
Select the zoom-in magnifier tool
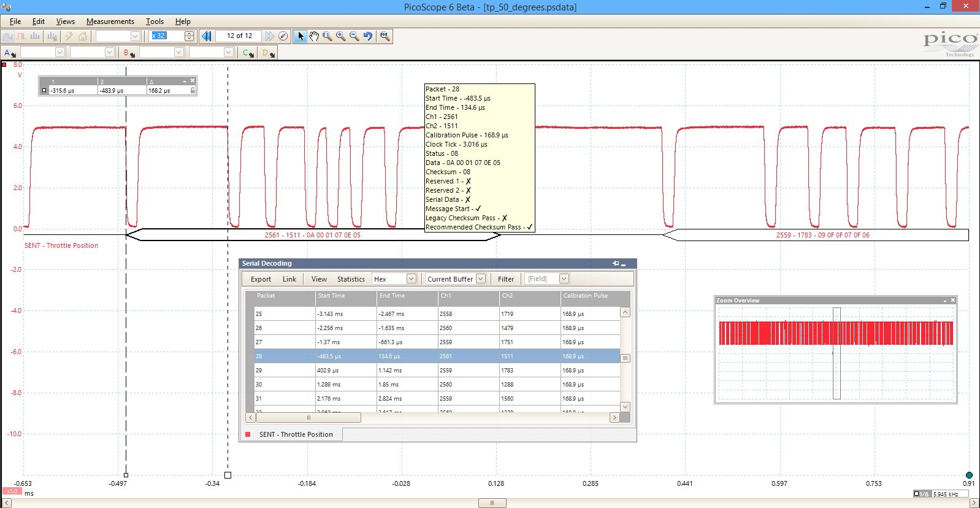[x=341, y=36]
